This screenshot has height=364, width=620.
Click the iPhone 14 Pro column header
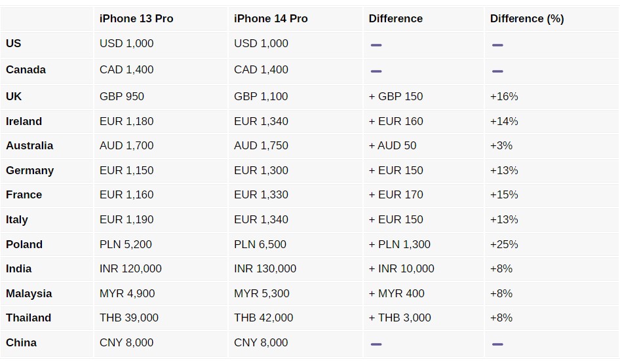pos(271,18)
